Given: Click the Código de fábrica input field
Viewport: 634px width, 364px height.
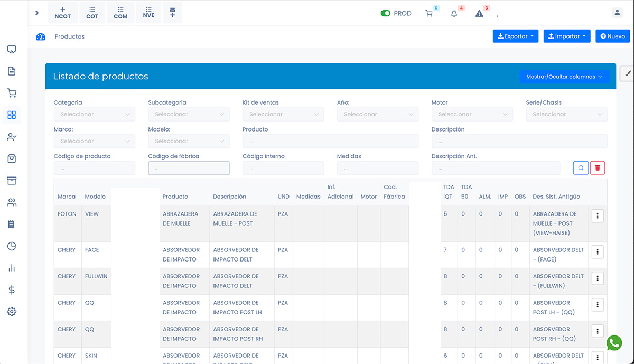Looking at the screenshot, I should pos(189,168).
